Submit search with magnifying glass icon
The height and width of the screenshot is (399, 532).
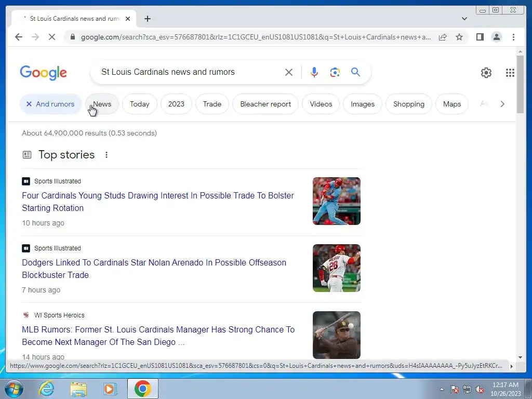pos(355,72)
